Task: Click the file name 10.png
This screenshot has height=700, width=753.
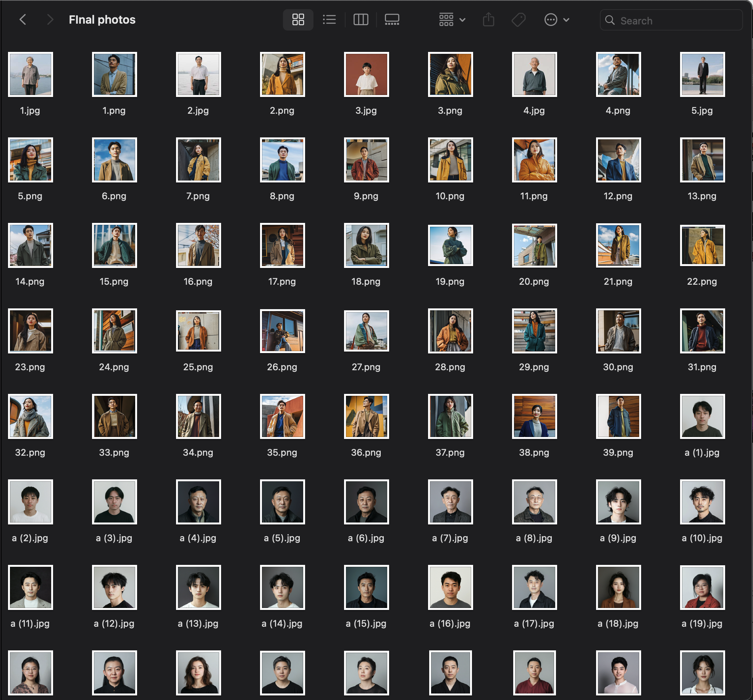Action: pos(450,196)
